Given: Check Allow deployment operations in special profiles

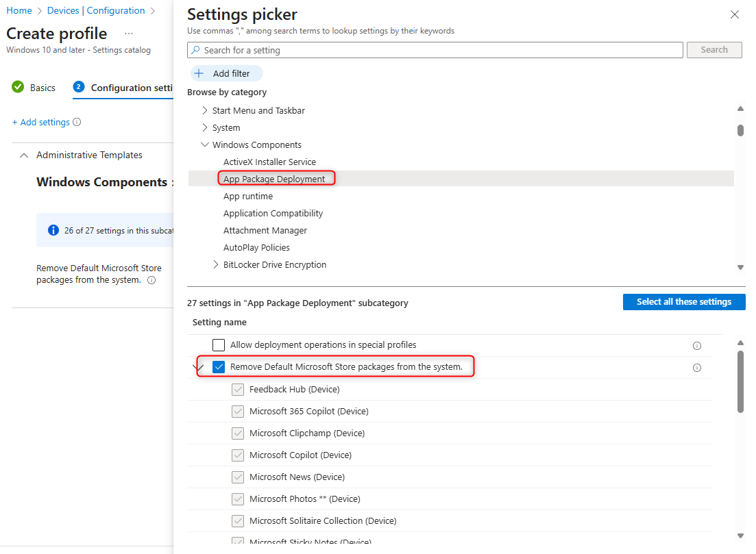Looking at the screenshot, I should tap(219, 345).
